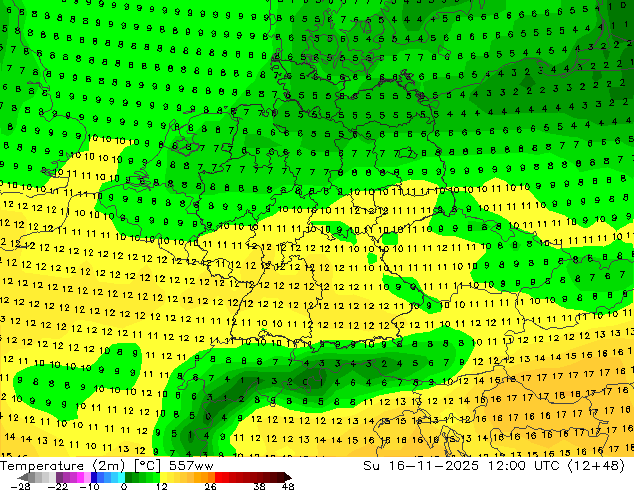The image size is (634, 490).
Task: Click the date label 'Su 16-11-2025 12:00 UTC (12+48)'
Action: click(494, 466)
